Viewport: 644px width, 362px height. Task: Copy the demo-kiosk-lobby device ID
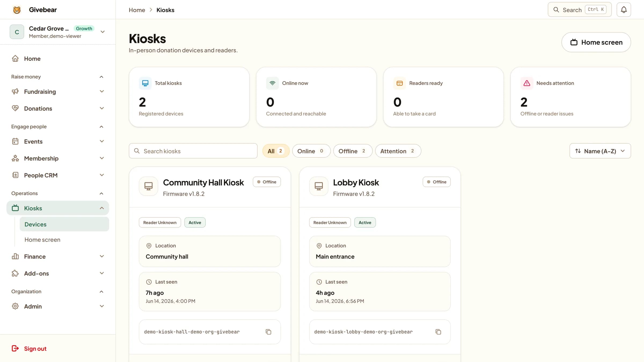tap(438, 332)
